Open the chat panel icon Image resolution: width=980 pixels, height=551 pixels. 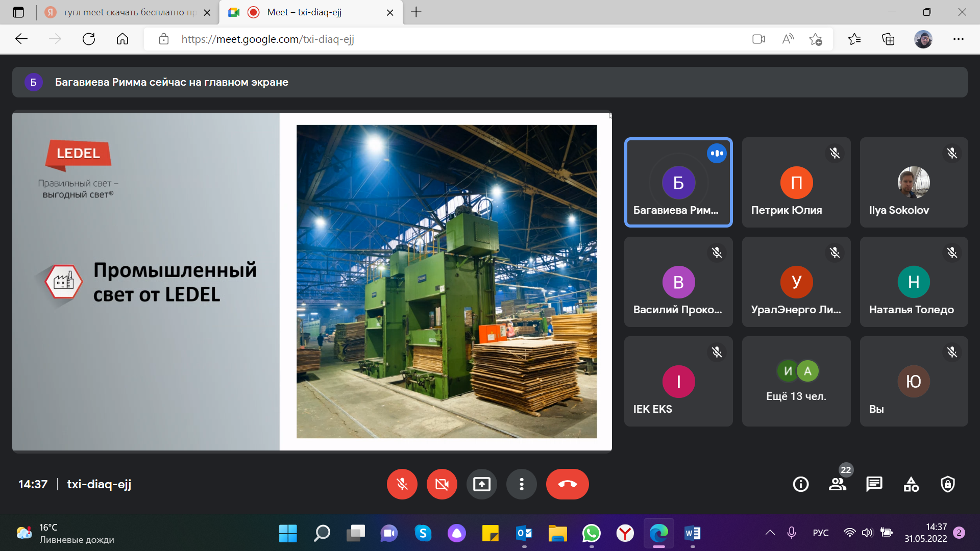point(874,484)
